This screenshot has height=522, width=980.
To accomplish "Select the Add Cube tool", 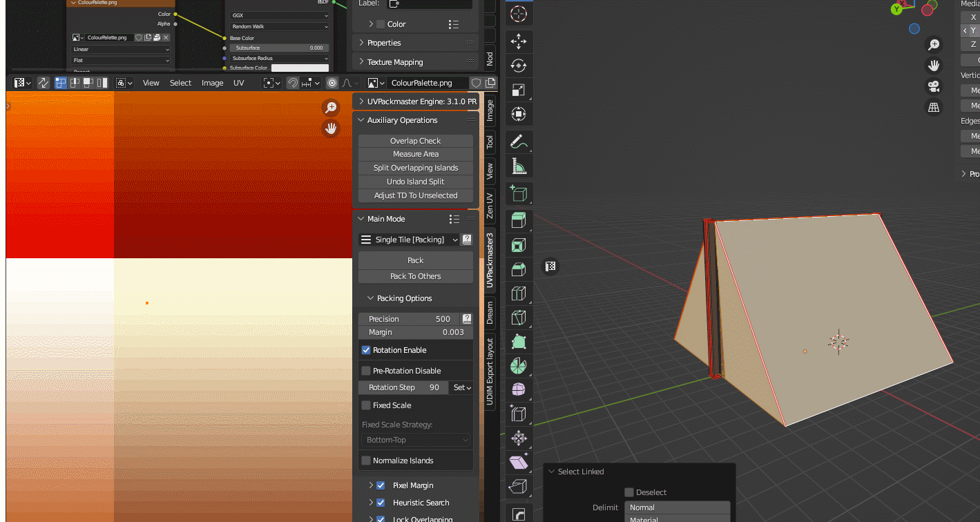I will coord(519,194).
